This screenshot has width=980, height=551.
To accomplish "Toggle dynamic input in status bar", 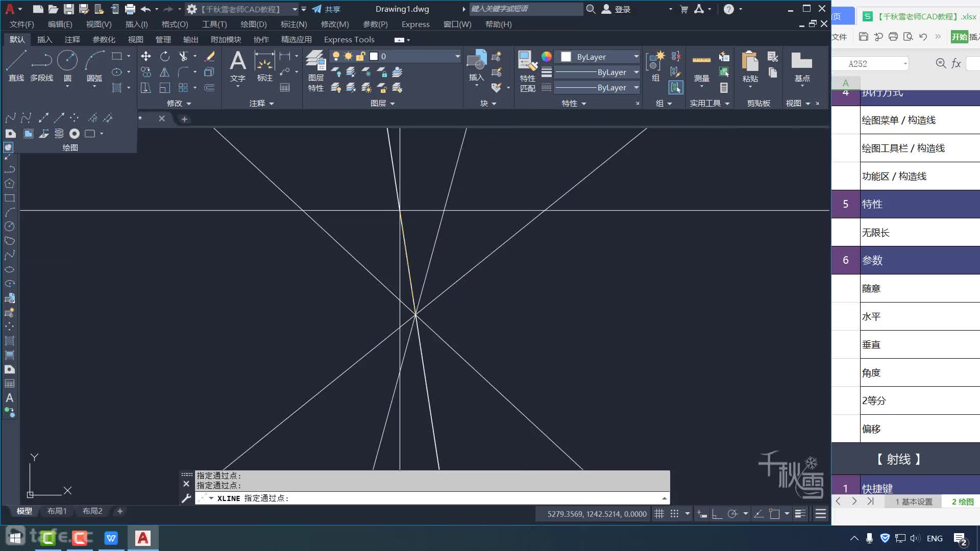I will [702, 514].
